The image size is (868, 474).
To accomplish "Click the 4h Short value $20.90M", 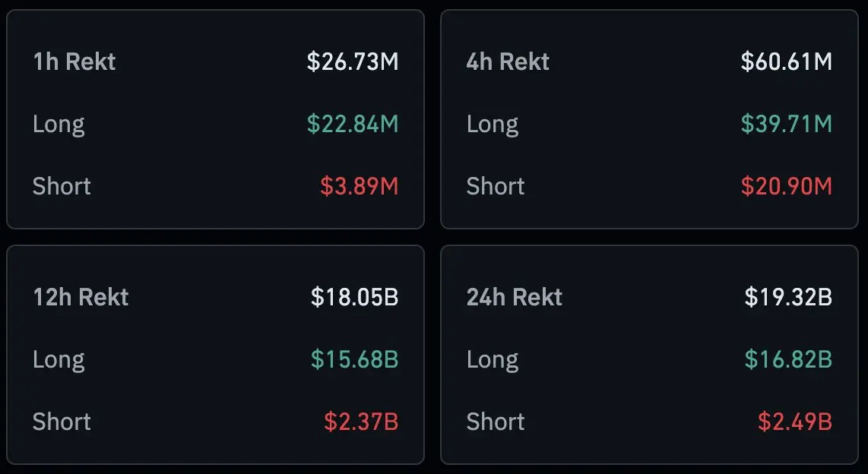I will pos(787,186).
